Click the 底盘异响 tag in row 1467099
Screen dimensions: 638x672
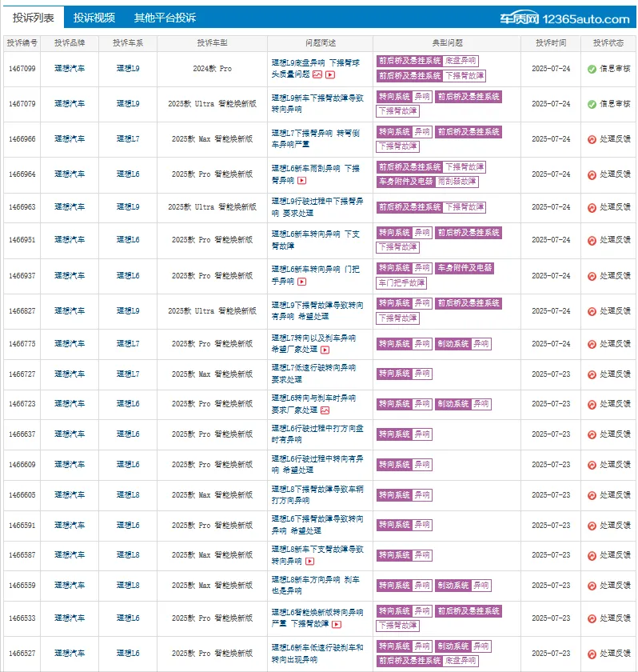click(x=461, y=61)
